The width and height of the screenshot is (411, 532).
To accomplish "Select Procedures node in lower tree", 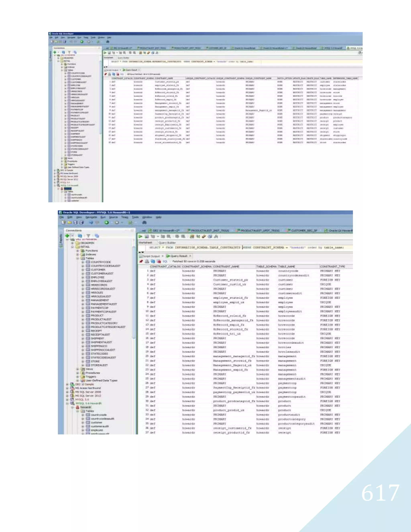I will click(93, 373).
